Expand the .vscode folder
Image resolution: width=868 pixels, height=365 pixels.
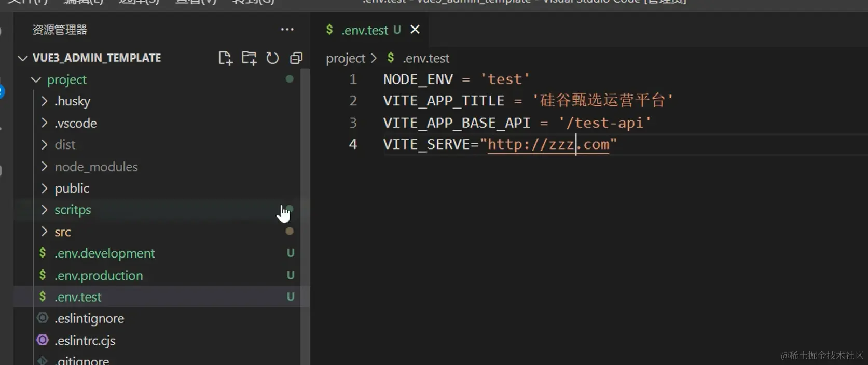pyautogui.click(x=45, y=123)
